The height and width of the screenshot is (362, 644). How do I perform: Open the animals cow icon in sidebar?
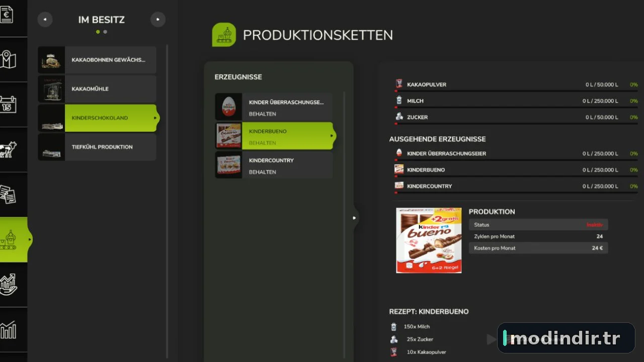click(8, 149)
